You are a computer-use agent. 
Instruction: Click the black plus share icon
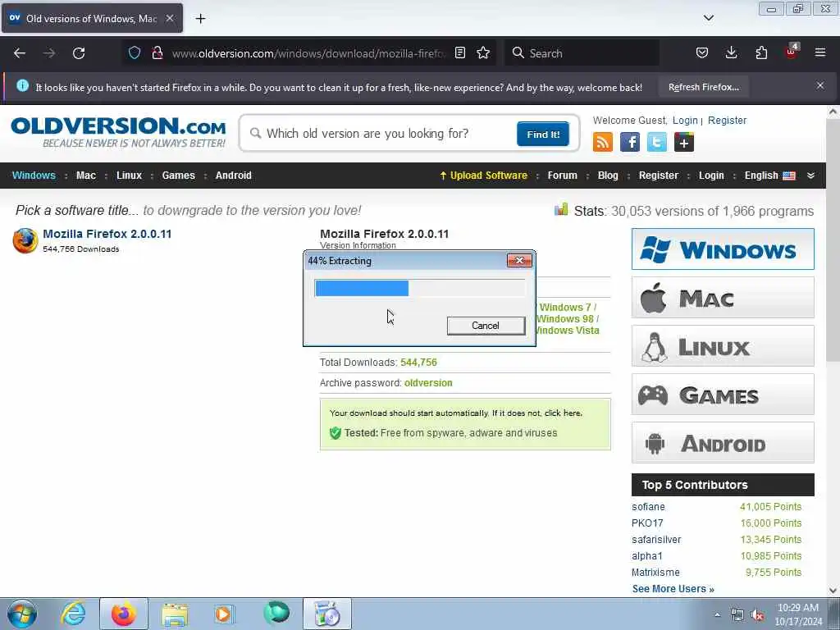click(684, 142)
